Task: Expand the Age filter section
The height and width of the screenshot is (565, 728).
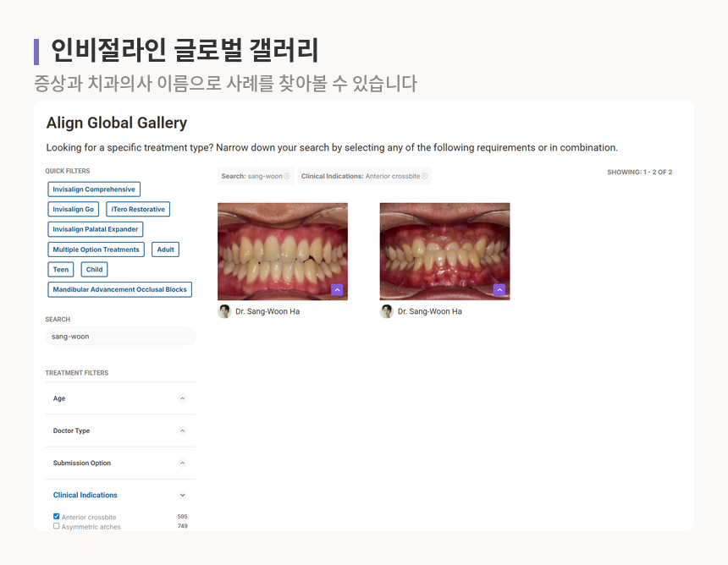Action: pyautogui.click(x=183, y=398)
